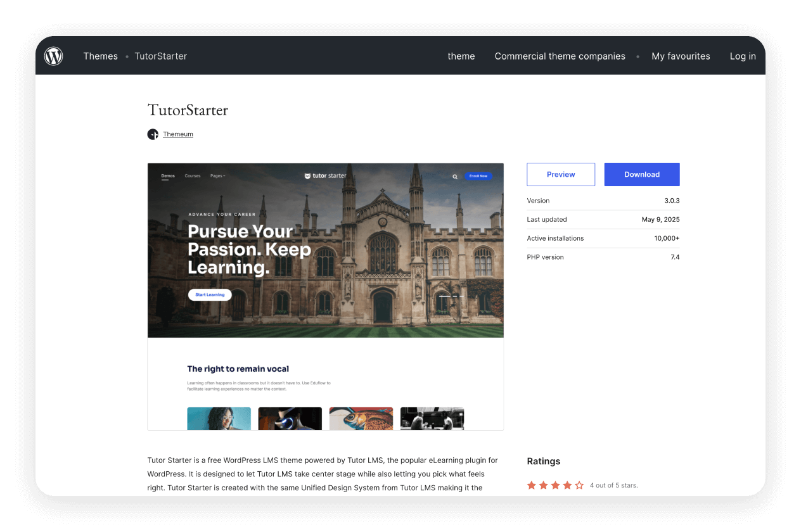Click the Log in link
Image resolution: width=801 pixels, height=532 pixels.
click(x=742, y=56)
